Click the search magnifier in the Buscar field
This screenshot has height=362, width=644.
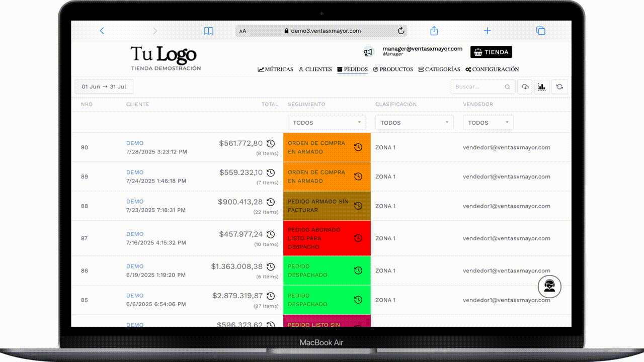coord(508,86)
